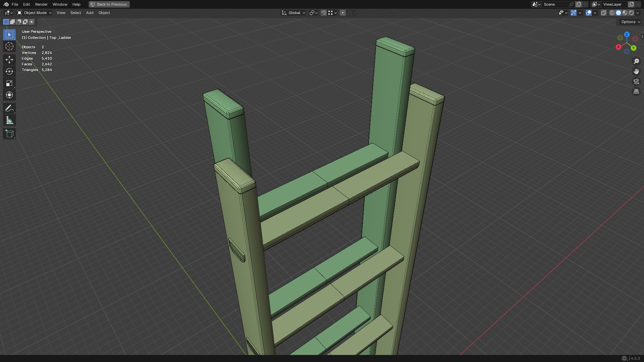Select the Measure tool
Screen dimensions: 644x362
(x=9, y=120)
